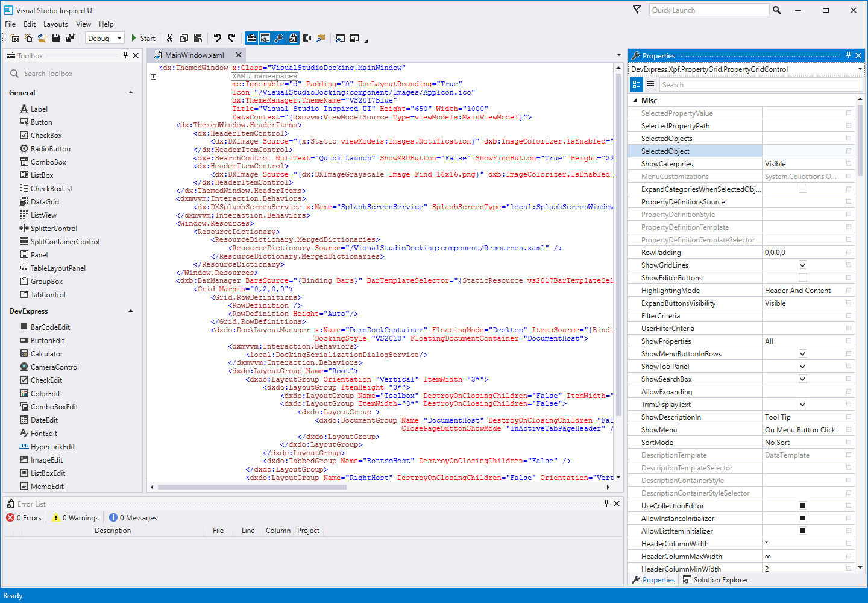Click the Copy toolbar icon
The height and width of the screenshot is (603, 868).
[184, 38]
